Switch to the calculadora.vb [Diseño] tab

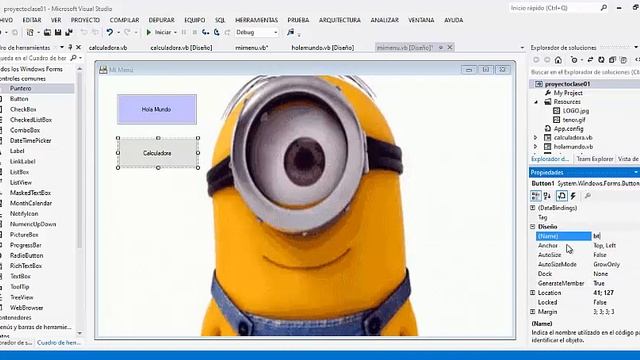tap(181, 48)
